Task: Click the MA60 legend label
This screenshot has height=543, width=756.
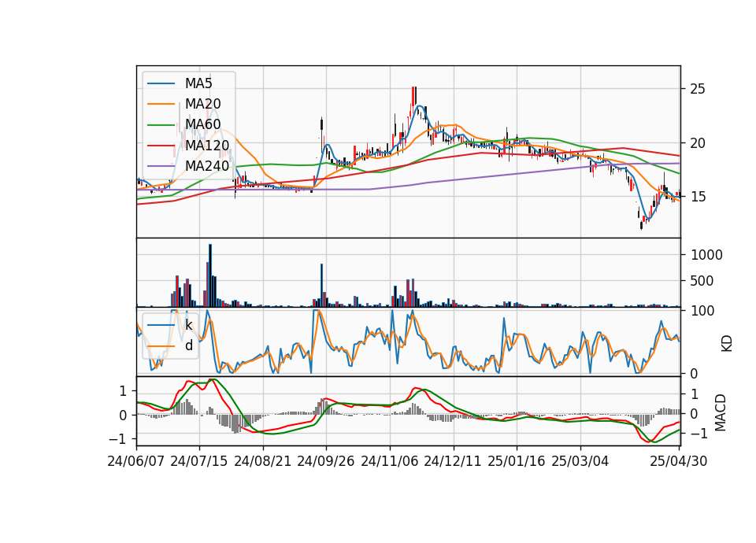Action: click(202, 124)
